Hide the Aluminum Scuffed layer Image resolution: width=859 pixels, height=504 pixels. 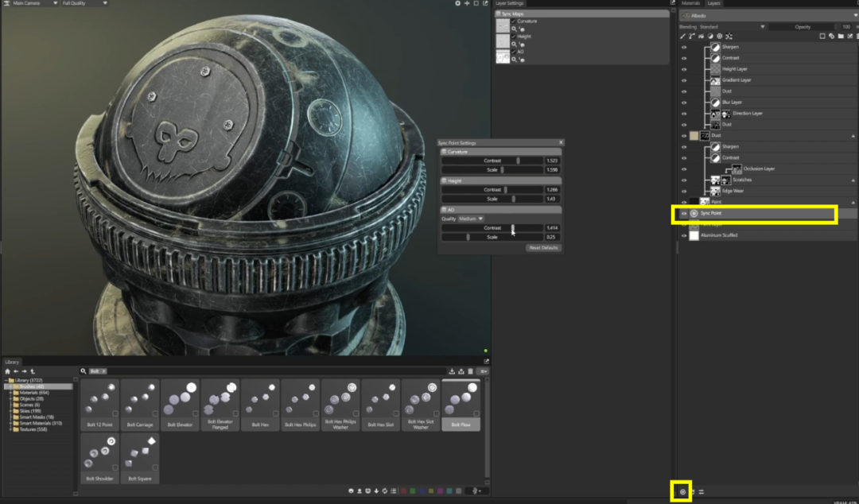point(684,235)
